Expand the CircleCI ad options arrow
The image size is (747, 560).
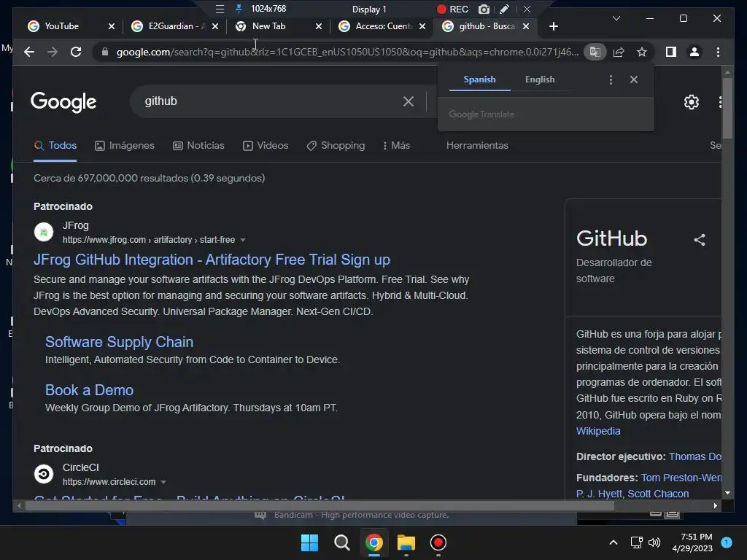pos(163,482)
